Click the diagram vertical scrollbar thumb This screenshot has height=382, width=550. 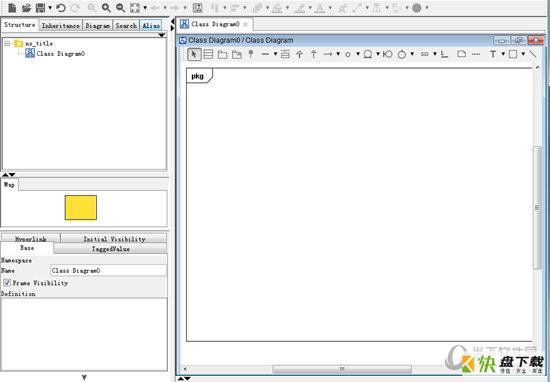537,208
